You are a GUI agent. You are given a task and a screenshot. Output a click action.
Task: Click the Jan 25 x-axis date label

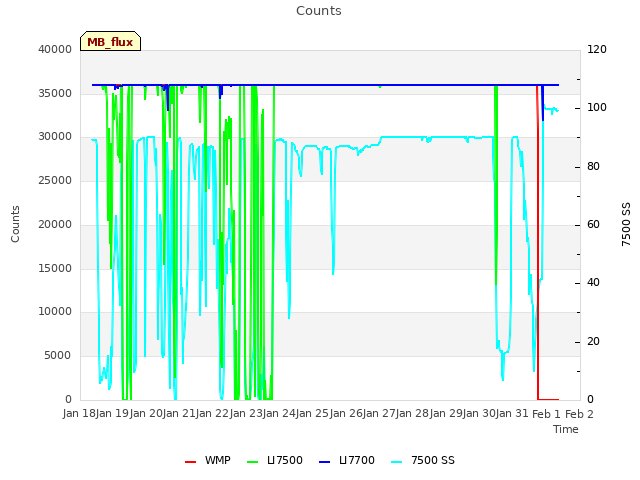coord(312,413)
